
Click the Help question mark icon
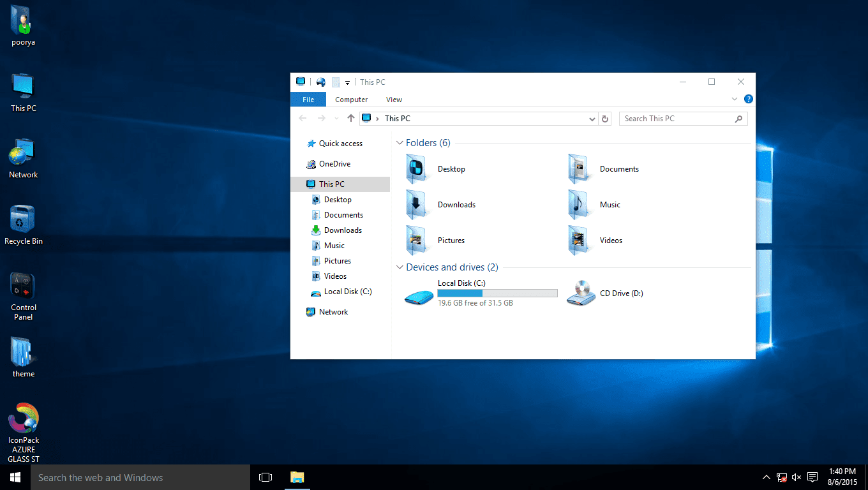point(748,99)
